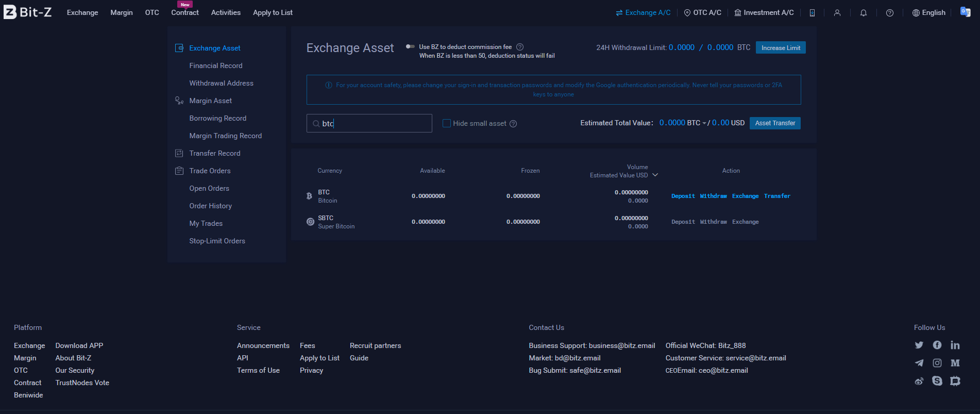Viewport: 980px width, 414px height.
Task: Open Download APP footer link
Action: (79, 345)
